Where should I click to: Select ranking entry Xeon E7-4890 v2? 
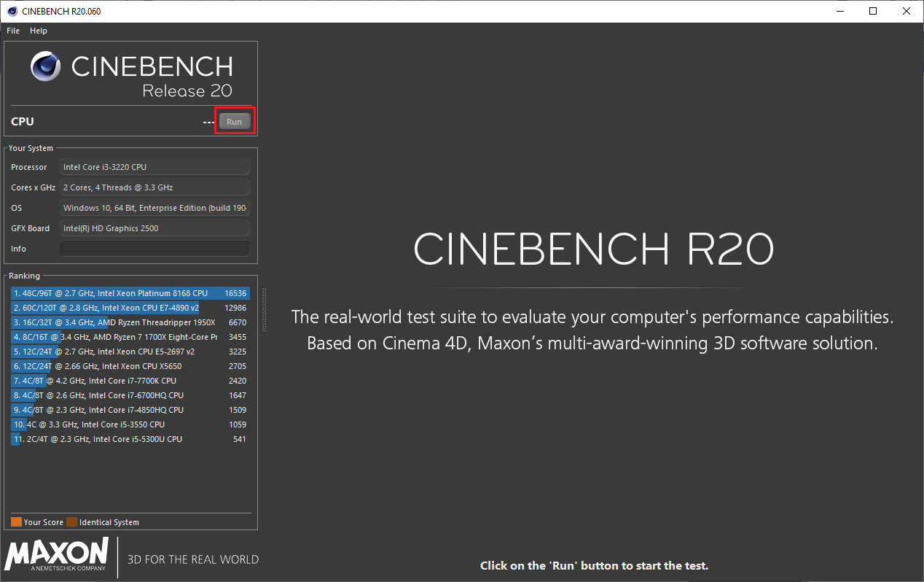130,308
